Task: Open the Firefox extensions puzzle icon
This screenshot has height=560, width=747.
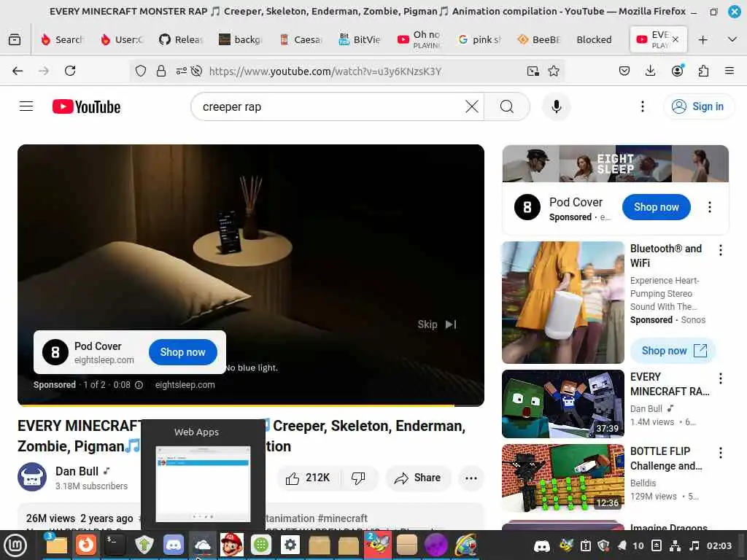Action: (x=703, y=71)
